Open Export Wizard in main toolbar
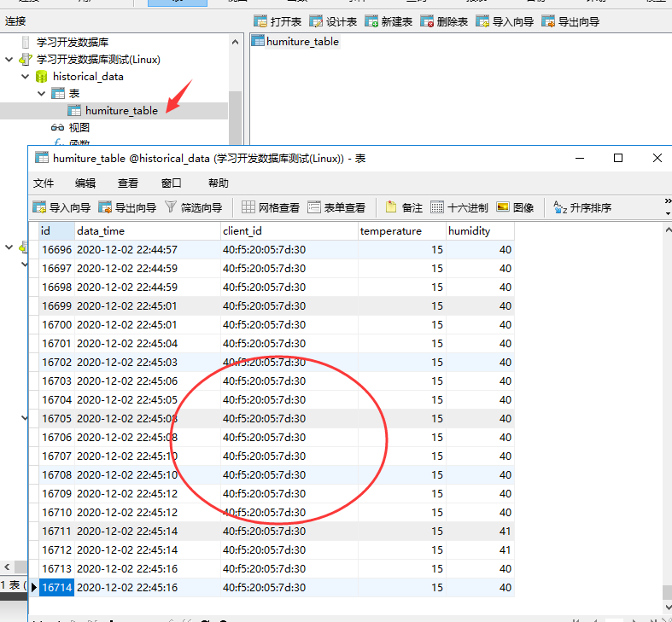This screenshot has width=672, height=622. pos(570,21)
